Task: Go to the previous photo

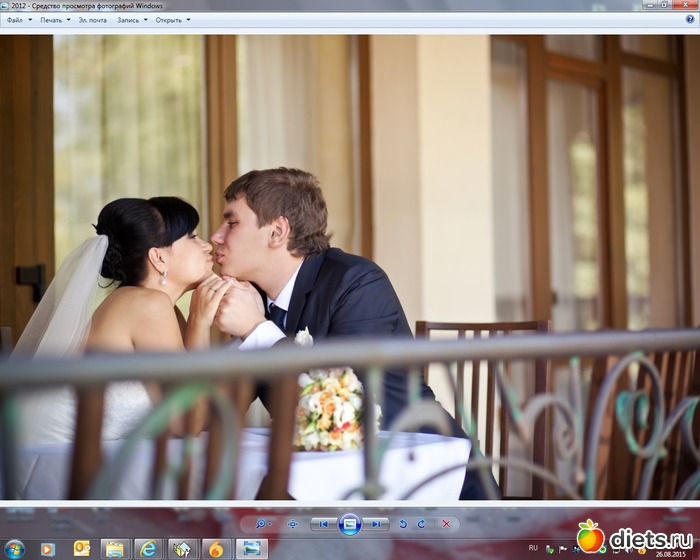Action: pos(324,524)
